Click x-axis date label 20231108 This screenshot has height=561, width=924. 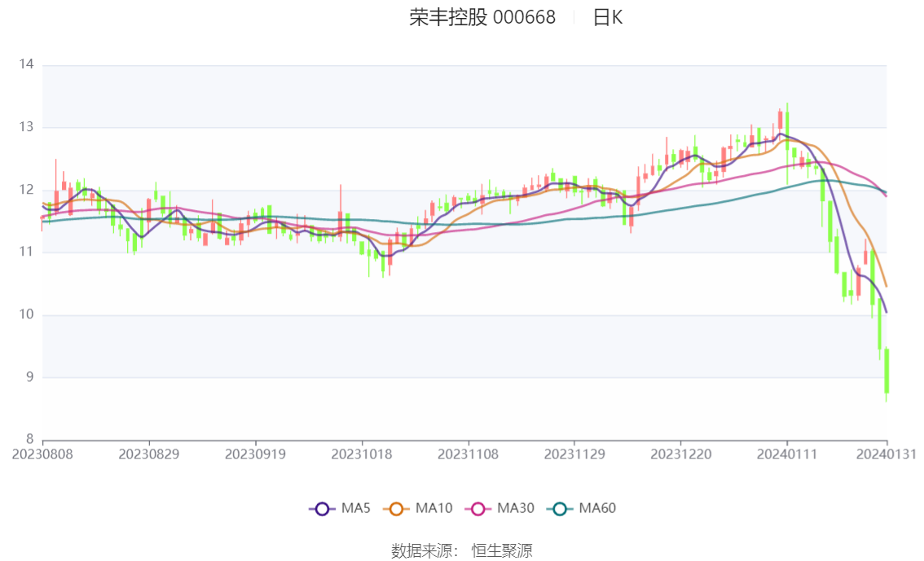click(x=468, y=454)
